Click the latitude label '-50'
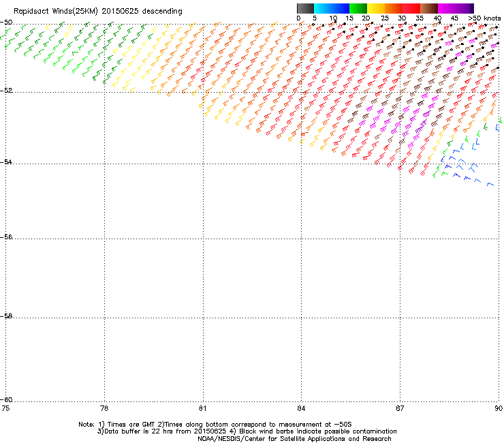This screenshot has width=504, height=443. [x=6, y=22]
